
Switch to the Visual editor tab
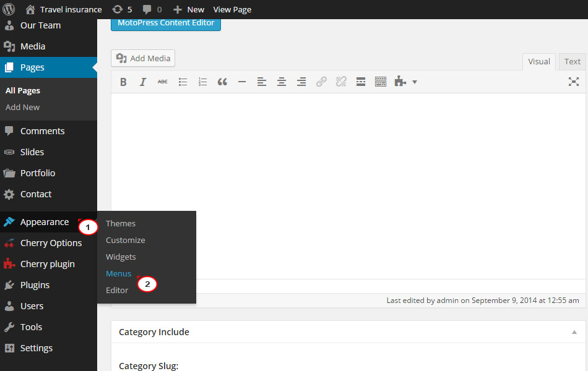pyautogui.click(x=539, y=62)
